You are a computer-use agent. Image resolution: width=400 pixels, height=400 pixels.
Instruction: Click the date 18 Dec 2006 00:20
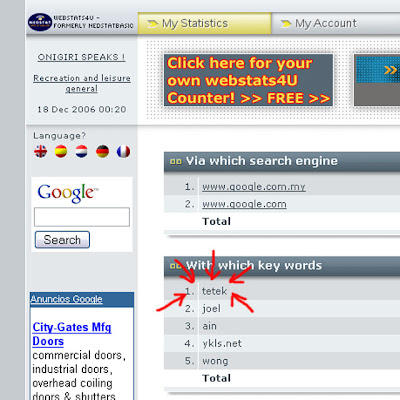[82, 109]
